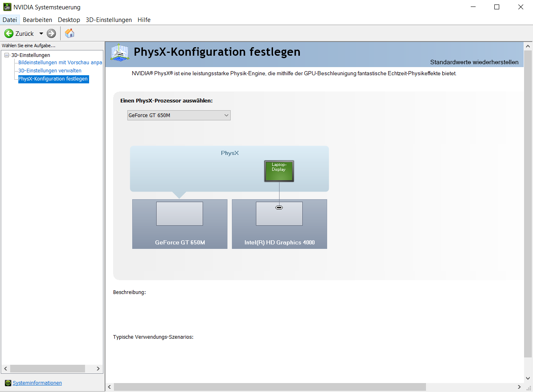
Task: Collapse the 3D-Einstellungen tree node
Action: [x=7, y=55]
